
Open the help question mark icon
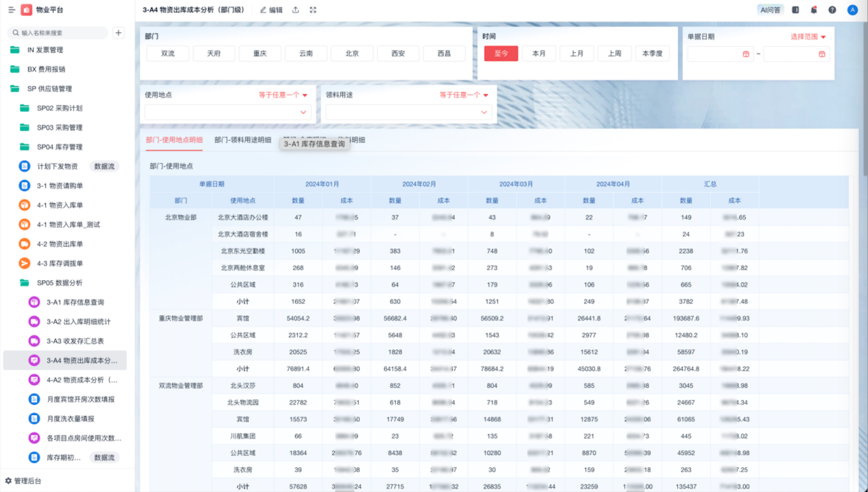pos(832,10)
